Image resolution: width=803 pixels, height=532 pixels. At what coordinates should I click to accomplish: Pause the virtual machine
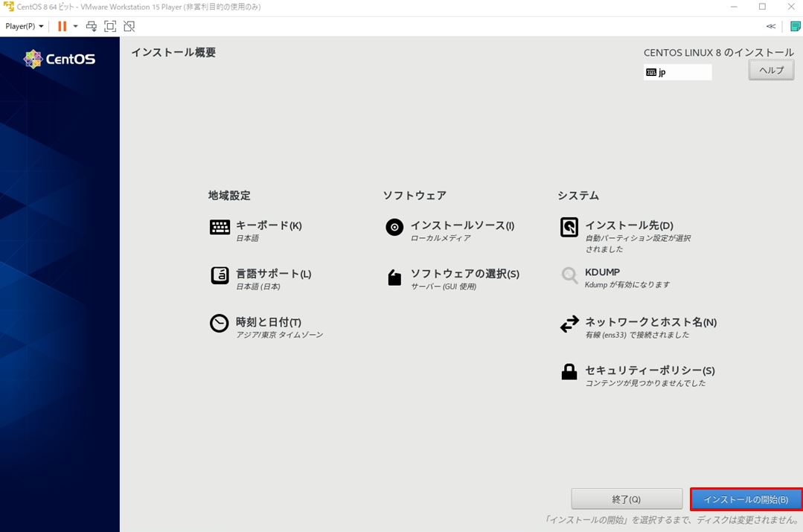pyautogui.click(x=62, y=26)
